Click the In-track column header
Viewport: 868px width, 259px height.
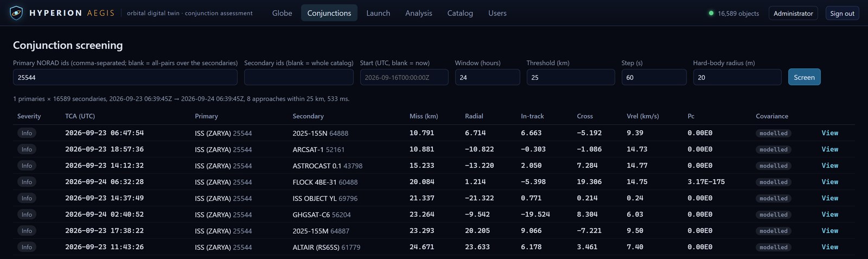click(x=532, y=116)
